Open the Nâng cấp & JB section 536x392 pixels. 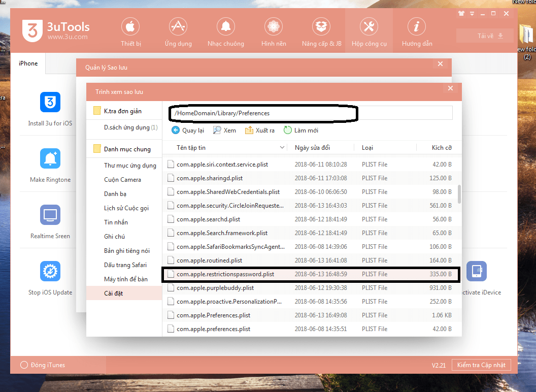click(x=321, y=32)
